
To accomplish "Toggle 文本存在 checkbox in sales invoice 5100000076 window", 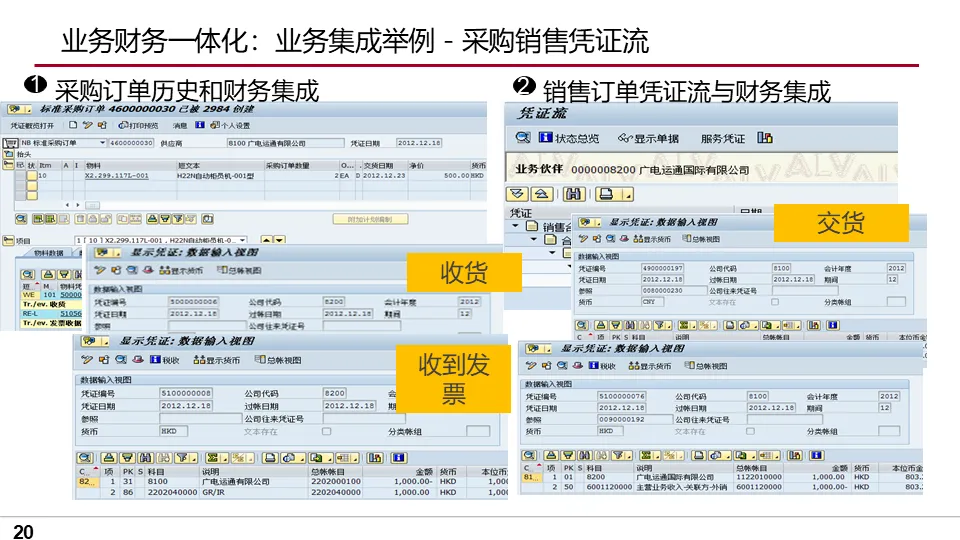I will click(750, 431).
